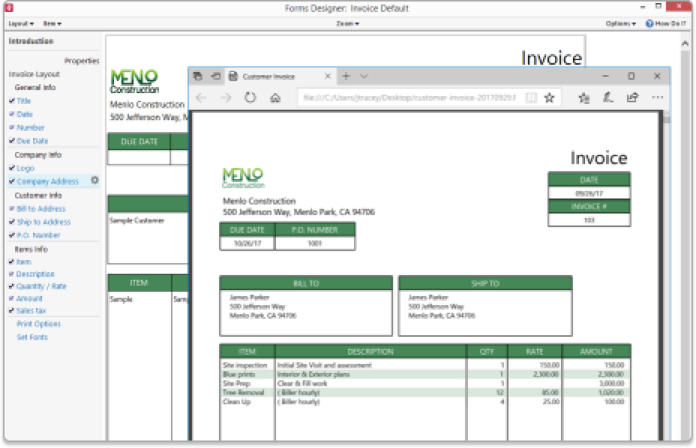Click the browser Back arrow
The height and width of the screenshot is (448, 696).
201,98
